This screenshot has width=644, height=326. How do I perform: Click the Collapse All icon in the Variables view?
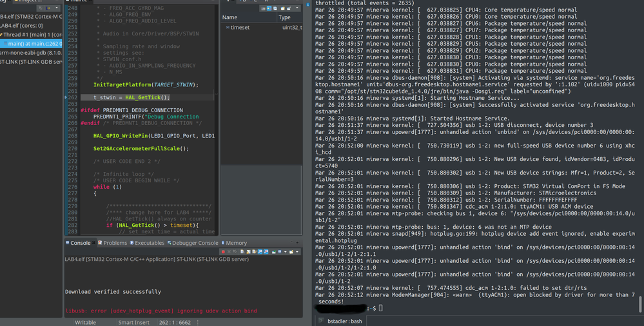[275, 8]
